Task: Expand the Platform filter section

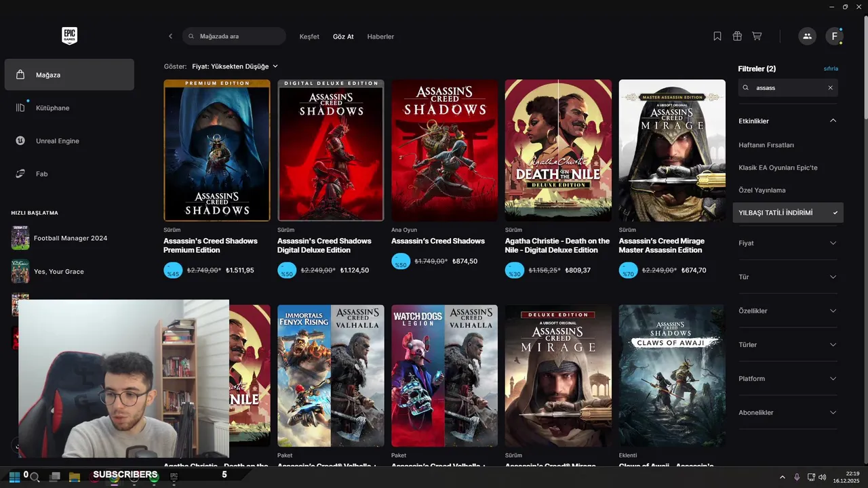Action: [788, 378]
